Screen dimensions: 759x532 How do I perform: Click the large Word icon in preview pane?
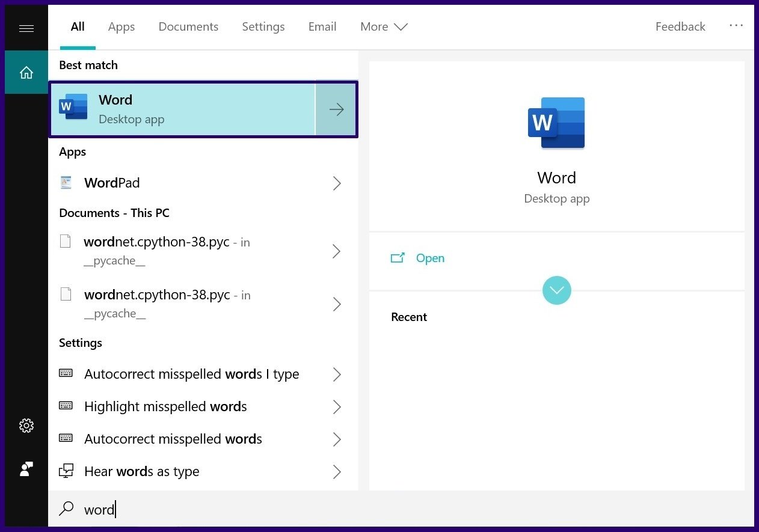pos(556,123)
